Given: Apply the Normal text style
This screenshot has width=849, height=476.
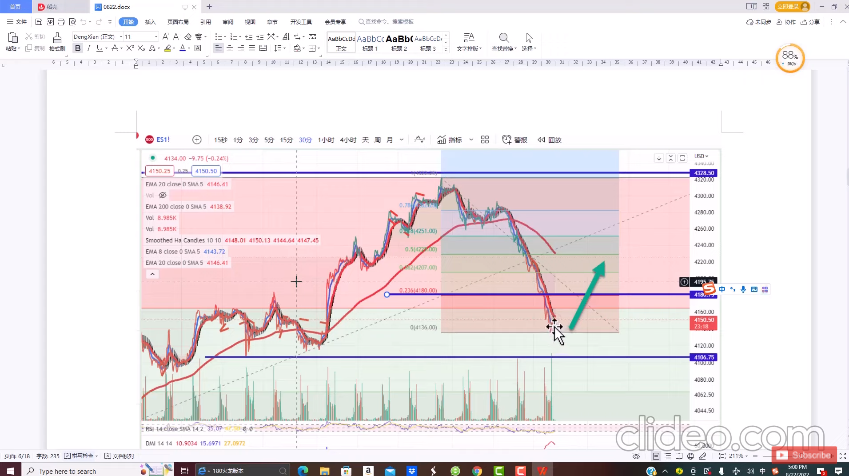Looking at the screenshot, I should [x=341, y=42].
